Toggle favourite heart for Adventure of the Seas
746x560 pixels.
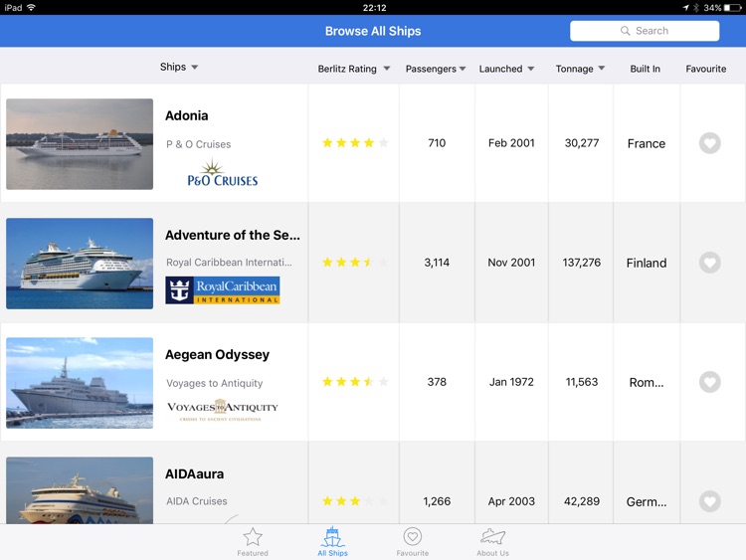coord(709,263)
